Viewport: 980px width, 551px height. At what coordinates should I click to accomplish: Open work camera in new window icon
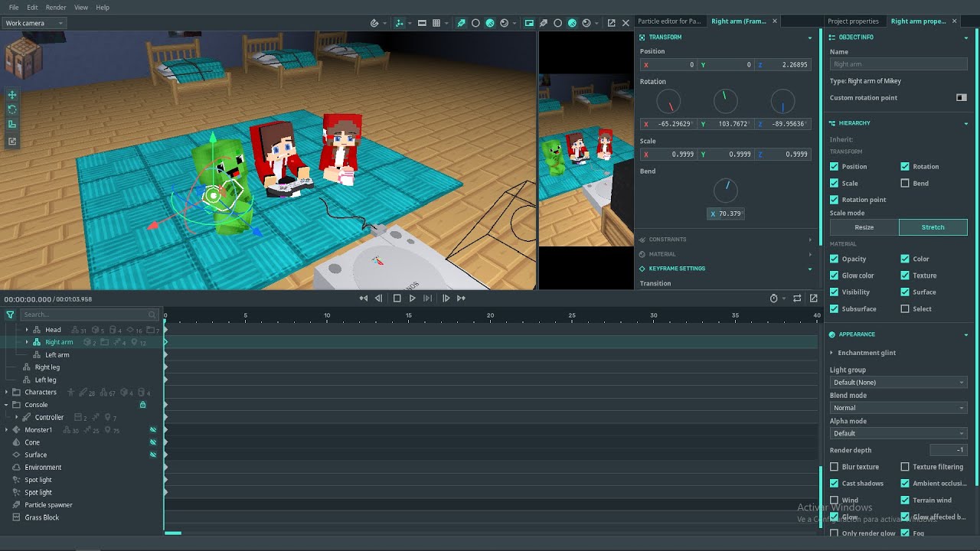pyautogui.click(x=611, y=23)
